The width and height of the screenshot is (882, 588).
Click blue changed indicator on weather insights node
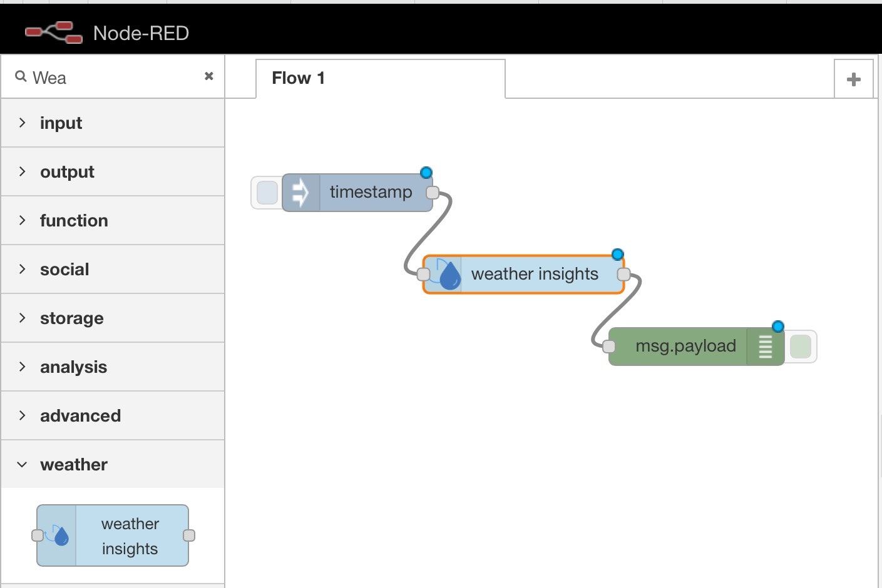click(618, 254)
